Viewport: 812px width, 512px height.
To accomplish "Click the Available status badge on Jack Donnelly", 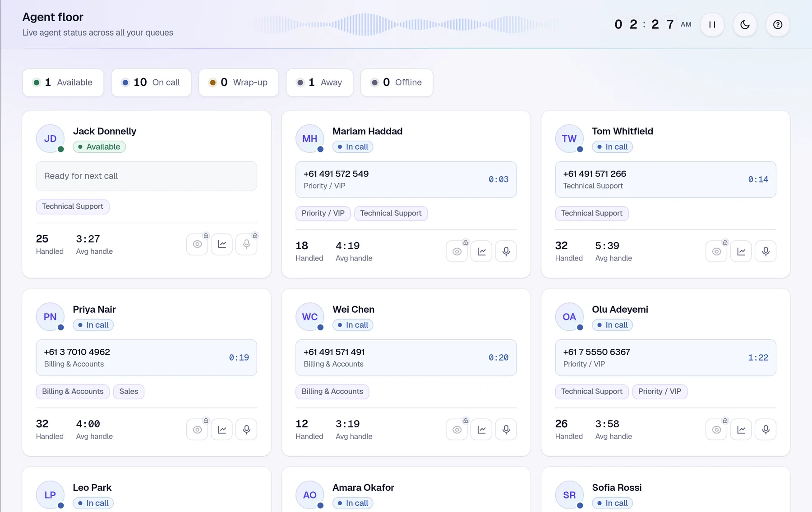I will [x=99, y=147].
